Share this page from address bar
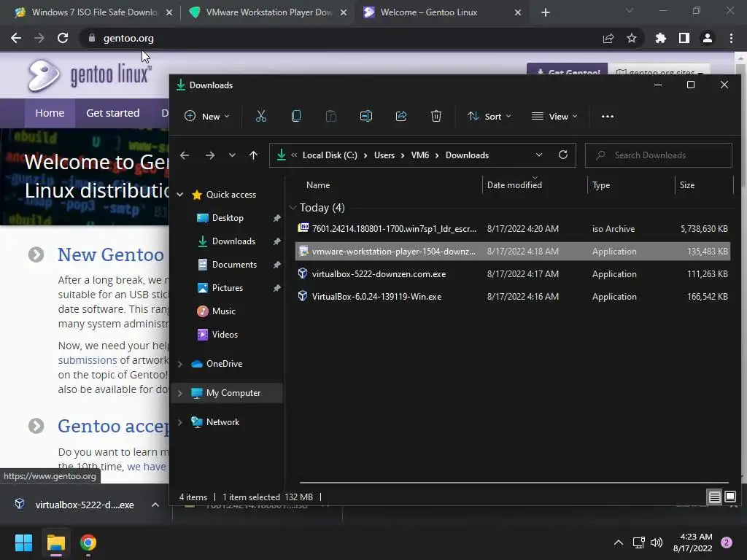Screen dimensions: 747x560 (608, 38)
